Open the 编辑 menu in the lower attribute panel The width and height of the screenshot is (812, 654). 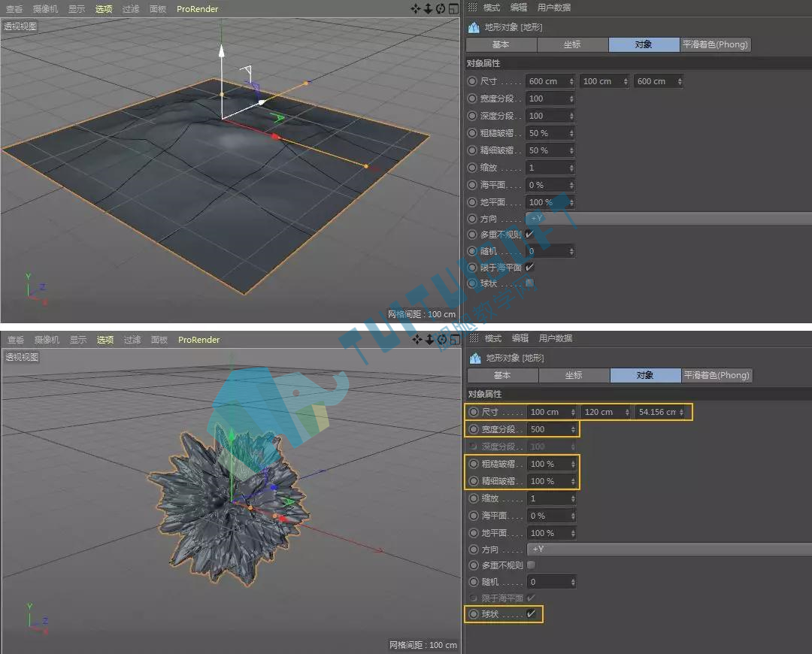click(x=520, y=338)
